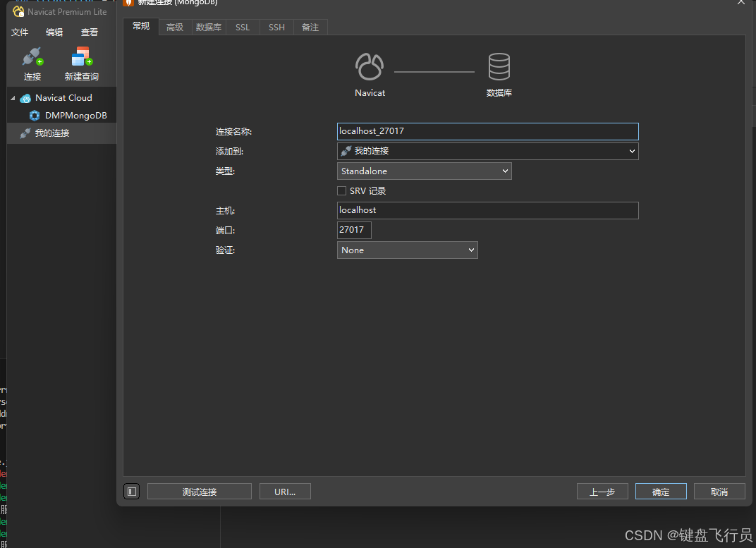
Task: Toggle the side panel icon at dialog bottom-left
Action: coord(132,492)
